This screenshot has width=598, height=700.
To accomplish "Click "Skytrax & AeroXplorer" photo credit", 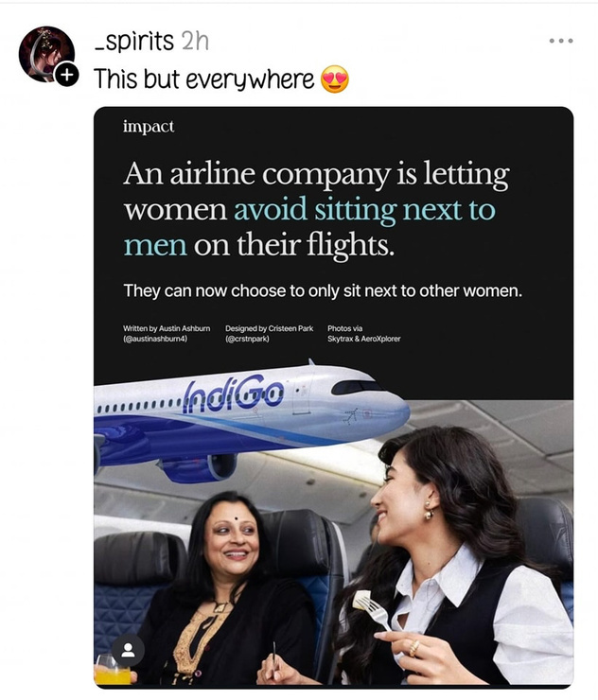I will pyautogui.click(x=363, y=339).
